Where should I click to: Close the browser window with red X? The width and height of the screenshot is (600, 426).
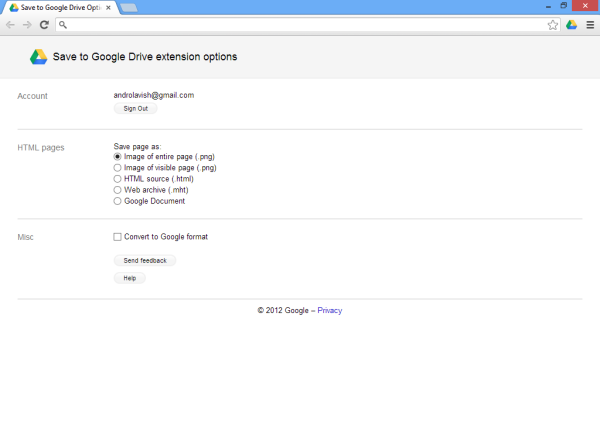(x=585, y=5)
